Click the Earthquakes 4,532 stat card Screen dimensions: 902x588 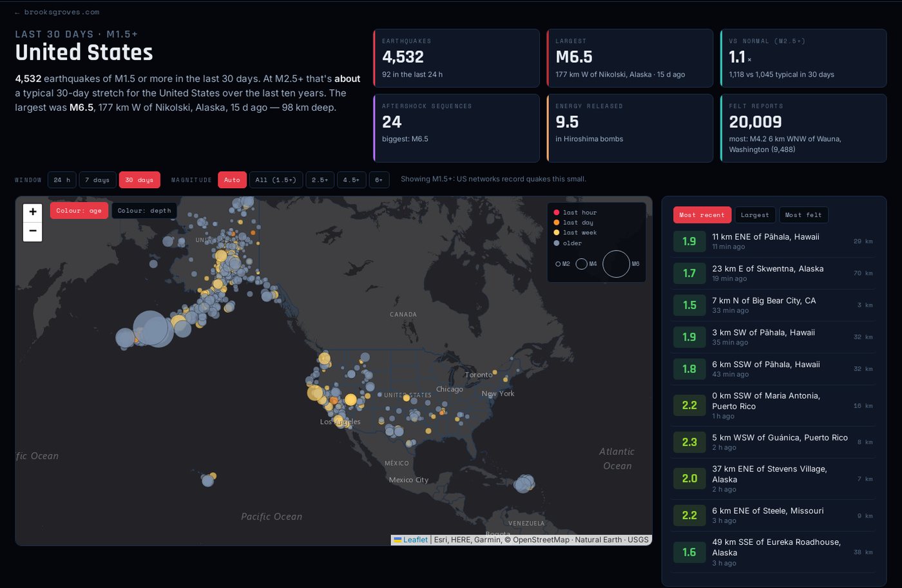click(456, 58)
